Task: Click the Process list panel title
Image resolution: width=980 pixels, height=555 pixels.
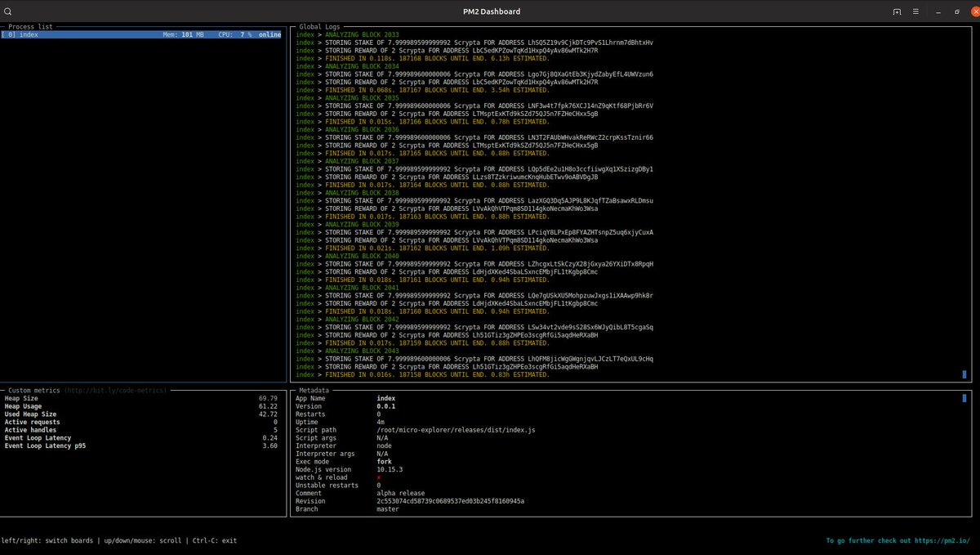Action: 31,27
